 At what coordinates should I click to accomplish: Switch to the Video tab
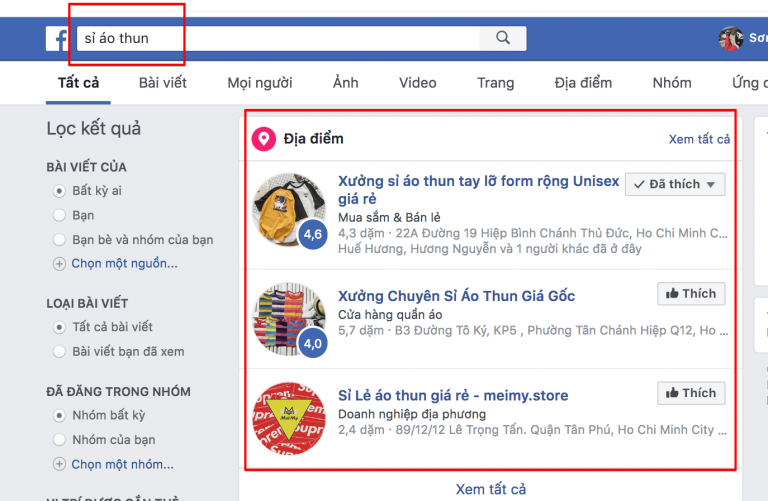[x=417, y=83]
